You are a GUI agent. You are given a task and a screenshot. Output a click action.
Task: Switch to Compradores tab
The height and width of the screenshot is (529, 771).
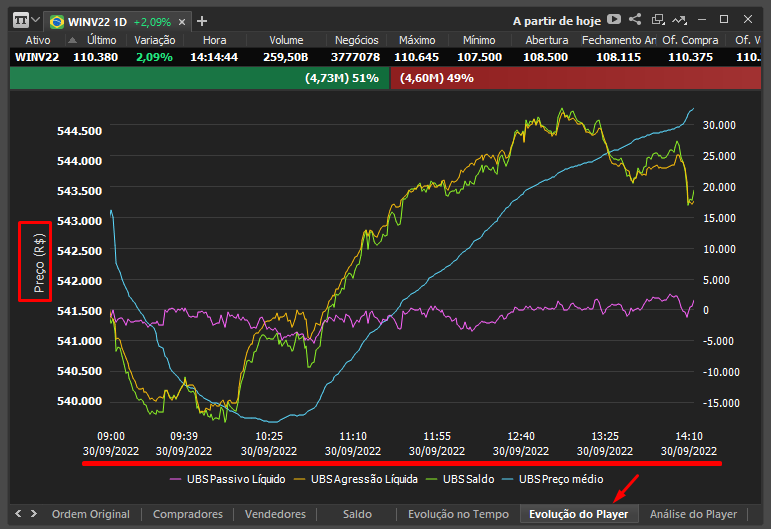(188, 514)
